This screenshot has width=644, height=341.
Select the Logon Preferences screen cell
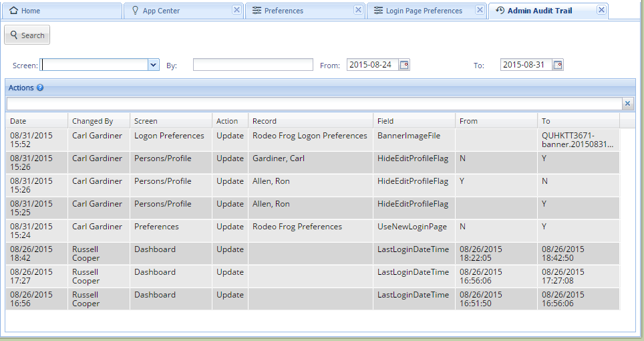tap(171, 140)
